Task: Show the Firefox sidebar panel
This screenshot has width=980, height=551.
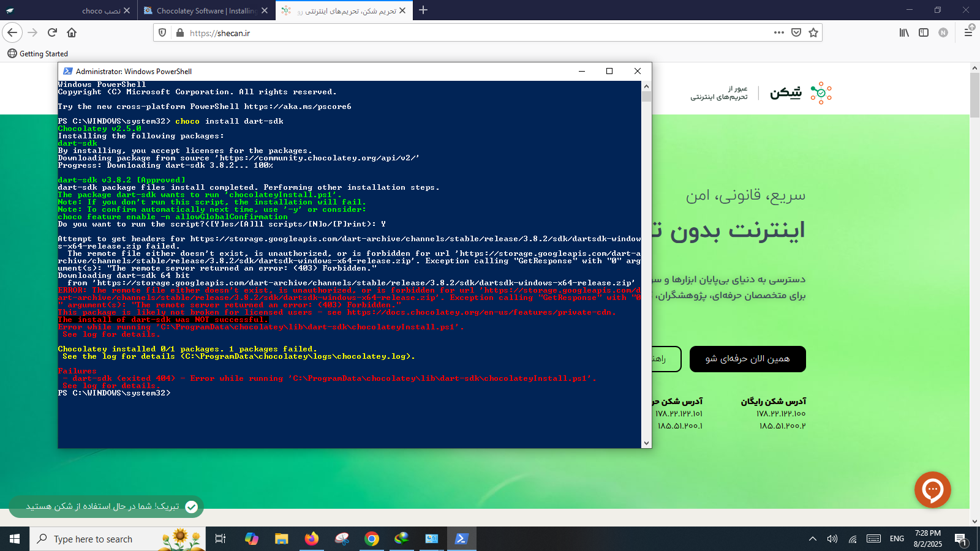Action: (x=924, y=32)
